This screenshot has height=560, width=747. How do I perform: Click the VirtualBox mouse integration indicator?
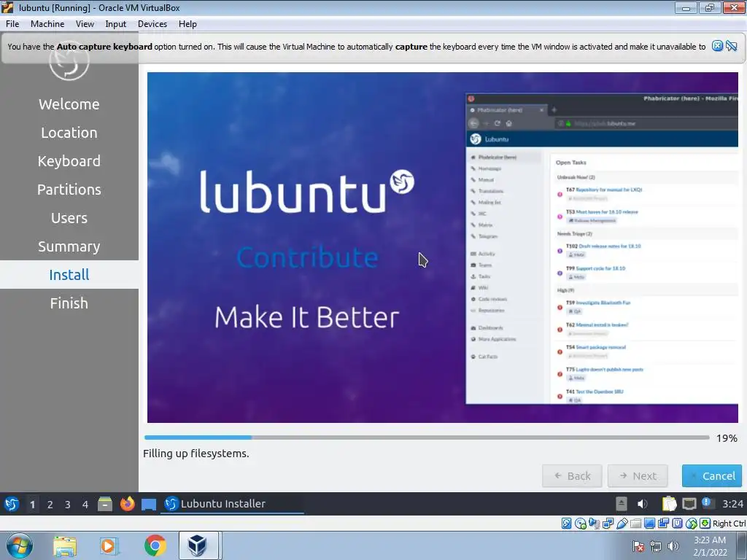click(x=692, y=524)
